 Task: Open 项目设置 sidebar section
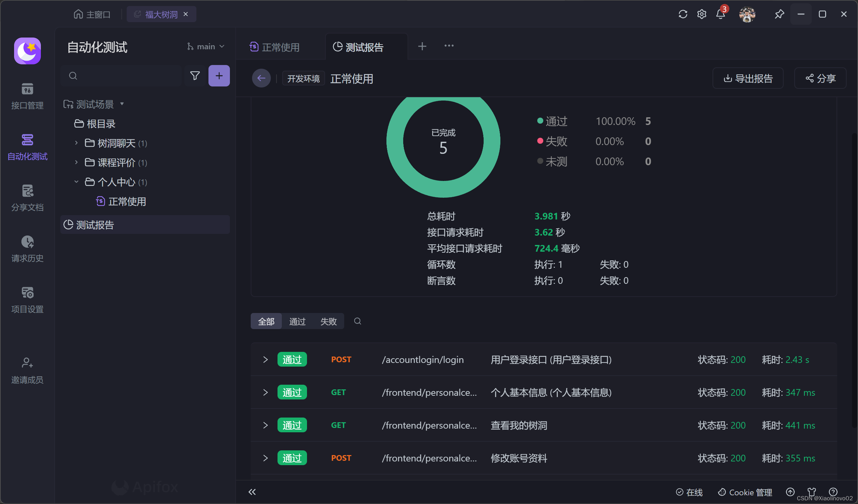pos(27,300)
